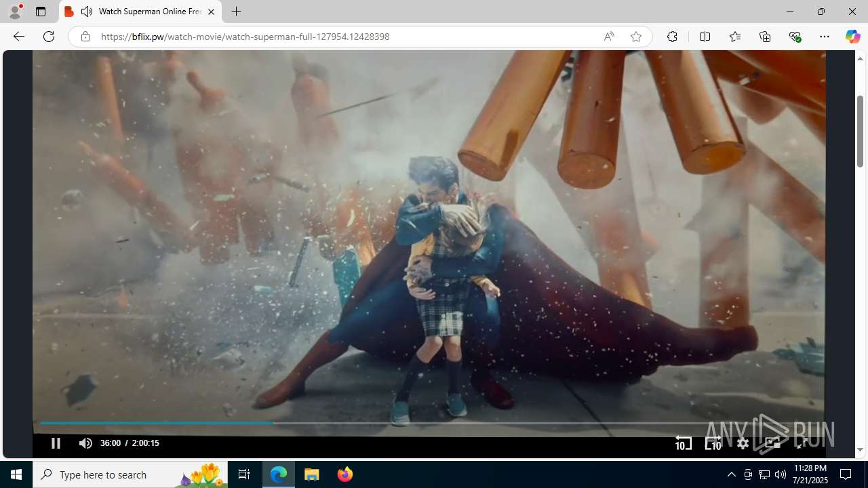868x488 pixels.
Task: Toggle fullscreen mode on video player
Action: coord(802,443)
